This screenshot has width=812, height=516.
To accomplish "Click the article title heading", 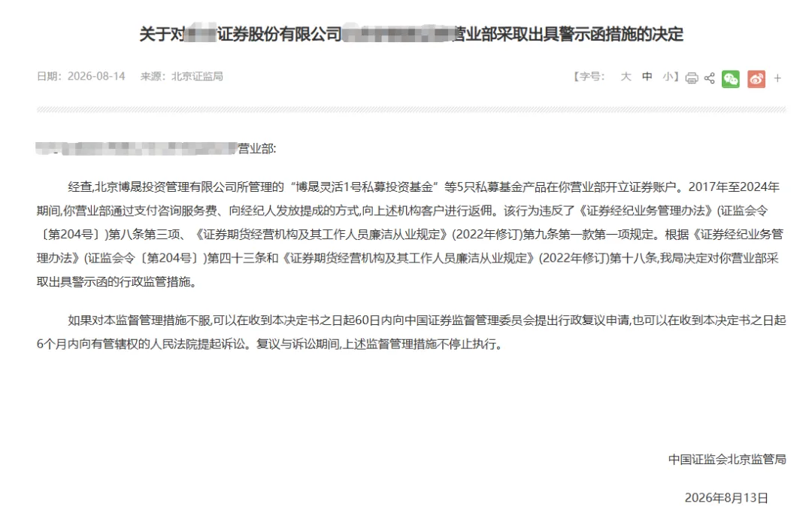I will click(x=411, y=34).
